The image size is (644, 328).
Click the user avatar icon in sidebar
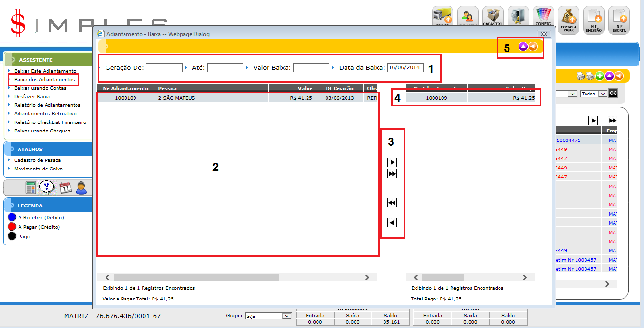click(x=81, y=188)
